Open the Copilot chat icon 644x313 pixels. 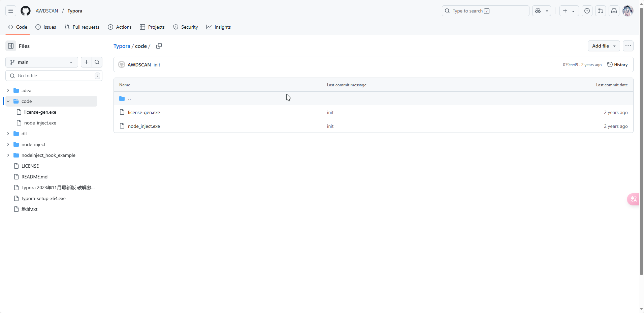click(x=538, y=11)
